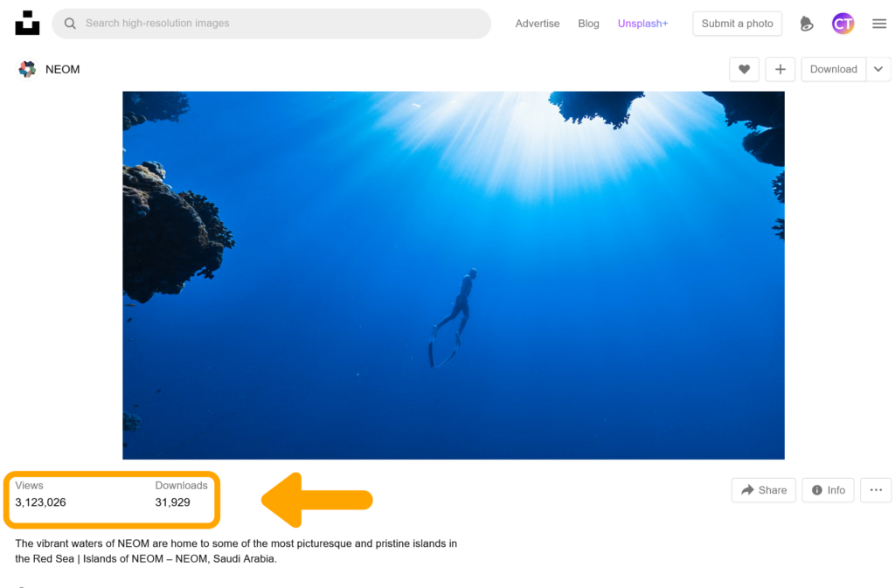895x588 pixels.
Task: Expand the download size options arrow
Action: tap(878, 69)
